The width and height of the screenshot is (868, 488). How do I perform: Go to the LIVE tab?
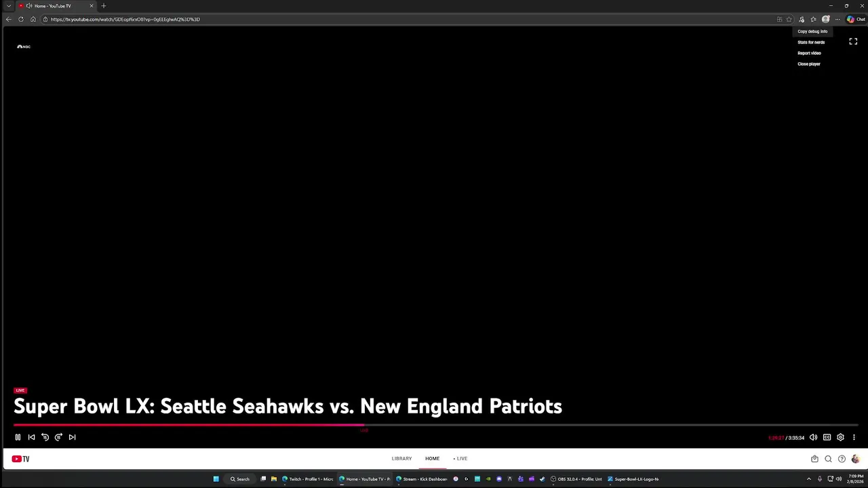(460, 458)
